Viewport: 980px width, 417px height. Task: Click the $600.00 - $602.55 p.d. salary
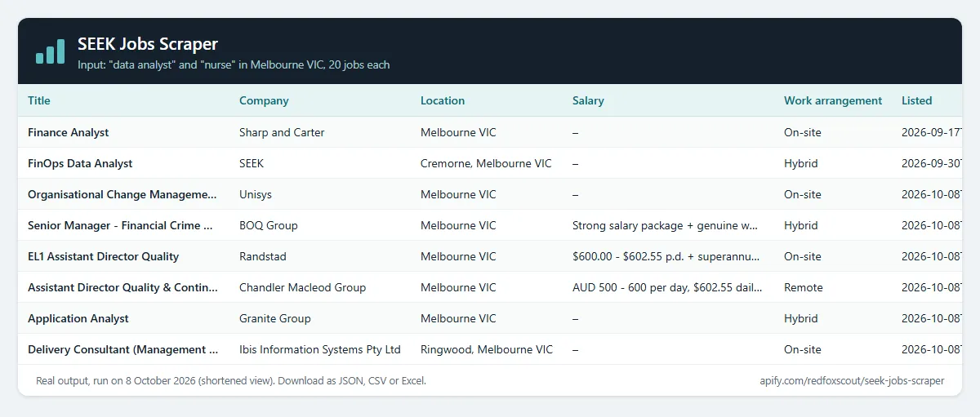click(666, 256)
